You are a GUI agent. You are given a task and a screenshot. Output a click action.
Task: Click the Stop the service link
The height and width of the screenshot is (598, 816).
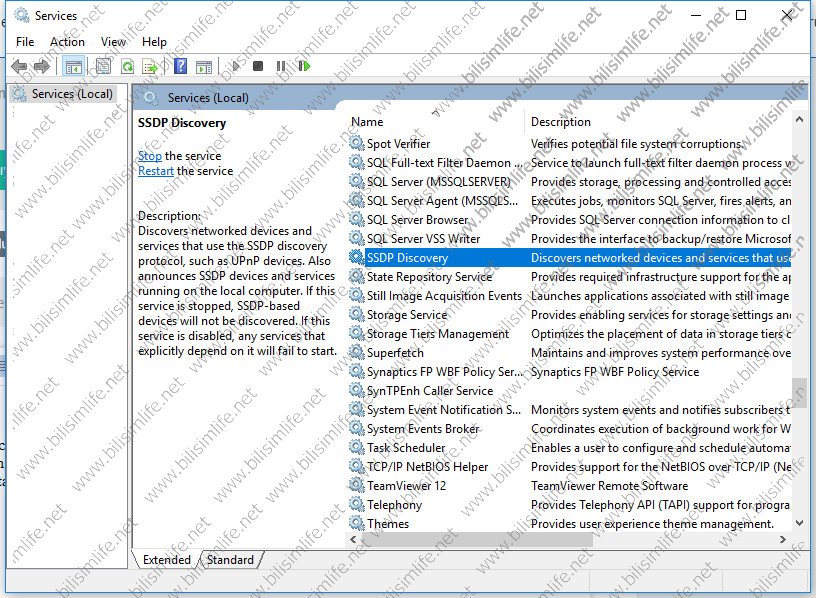click(x=150, y=156)
